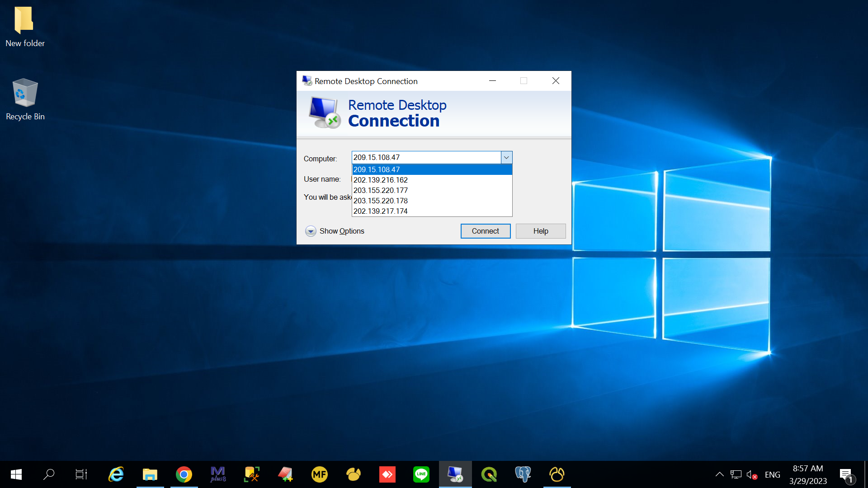Screen dimensions: 868x488
Task: Click the Connect button
Action: 486,231
